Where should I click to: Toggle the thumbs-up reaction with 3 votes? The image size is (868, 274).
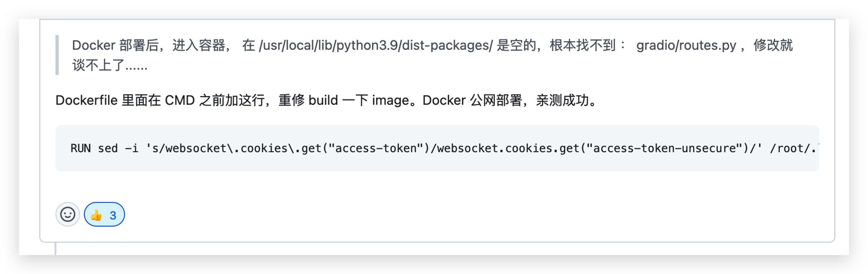[x=104, y=215]
